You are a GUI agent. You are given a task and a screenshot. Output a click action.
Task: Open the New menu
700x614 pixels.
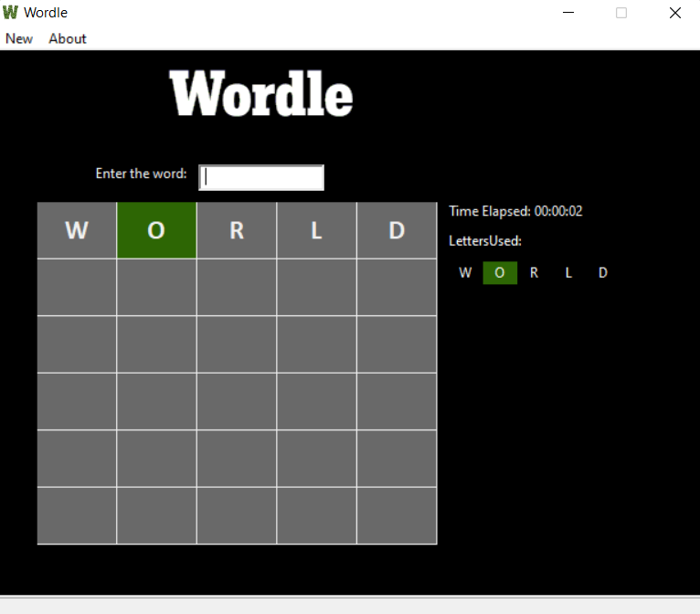[x=19, y=38]
